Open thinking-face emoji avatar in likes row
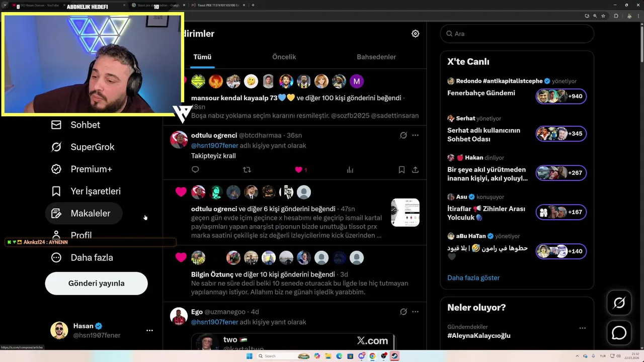This screenshot has height=362, width=644. [x=251, y=81]
